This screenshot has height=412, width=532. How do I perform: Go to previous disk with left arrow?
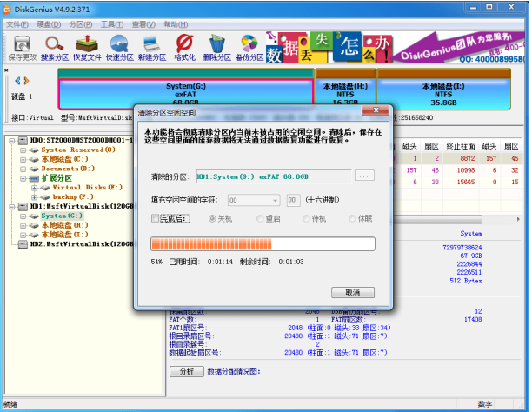[17, 81]
